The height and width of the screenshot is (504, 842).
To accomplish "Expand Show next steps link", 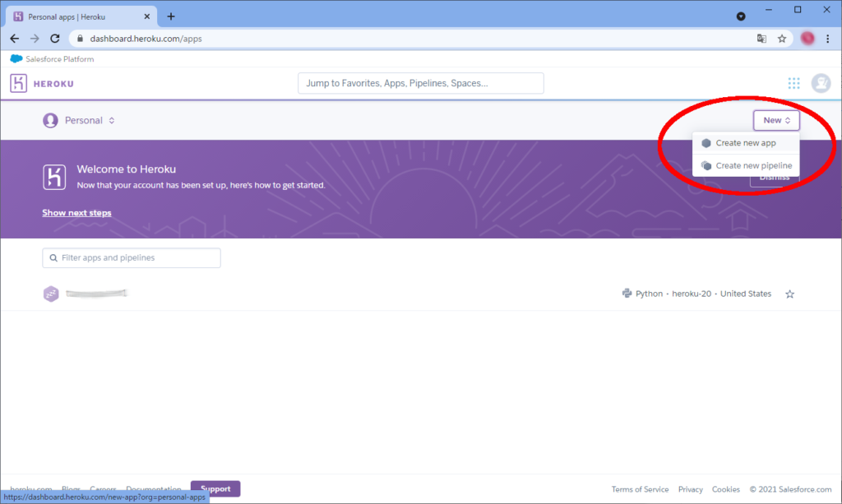I will pos(76,213).
